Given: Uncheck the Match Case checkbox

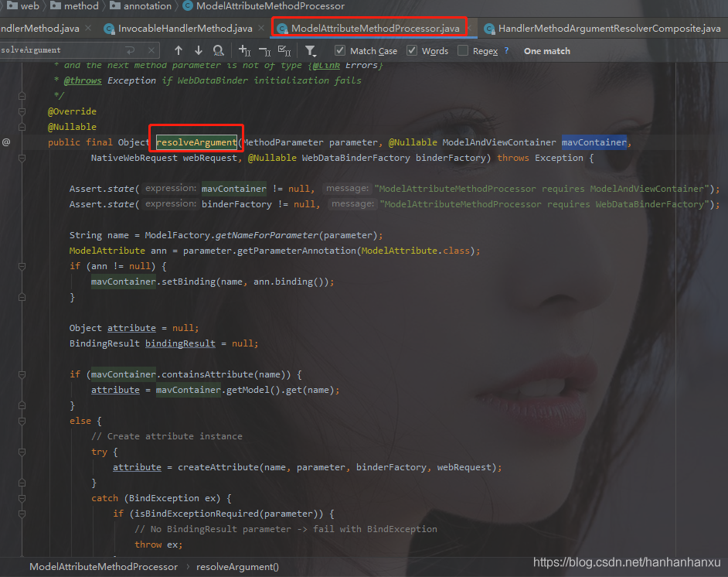Looking at the screenshot, I should coord(340,51).
